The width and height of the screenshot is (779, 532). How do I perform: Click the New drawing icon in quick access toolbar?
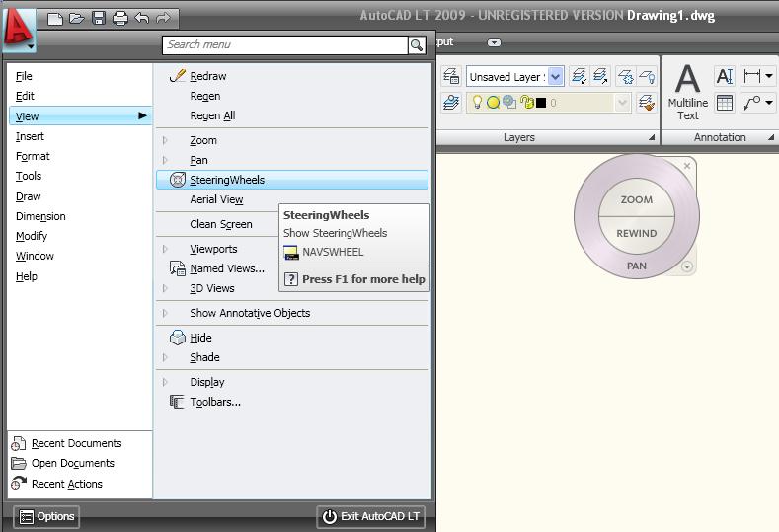pos(54,19)
